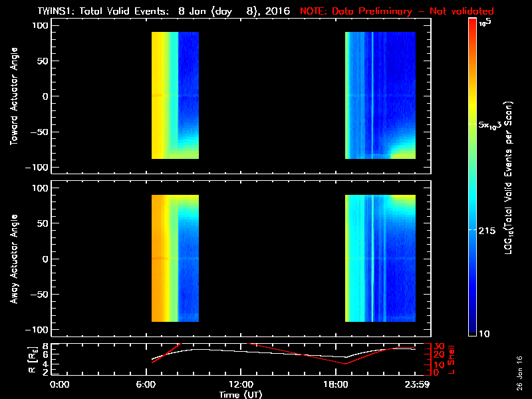Click the 0 tick label on the Toward Actuator axis
This screenshot has width=532, height=399.
click(46, 96)
